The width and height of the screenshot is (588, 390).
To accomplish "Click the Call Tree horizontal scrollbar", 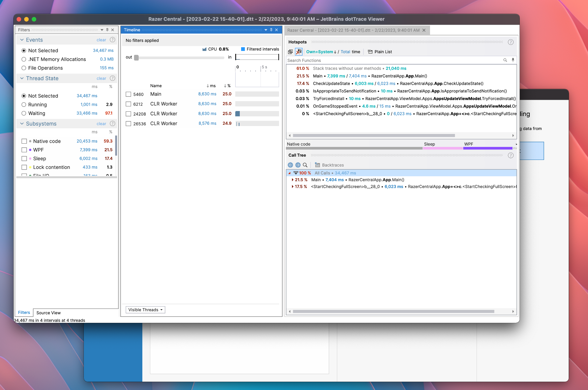I will (x=393, y=312).
